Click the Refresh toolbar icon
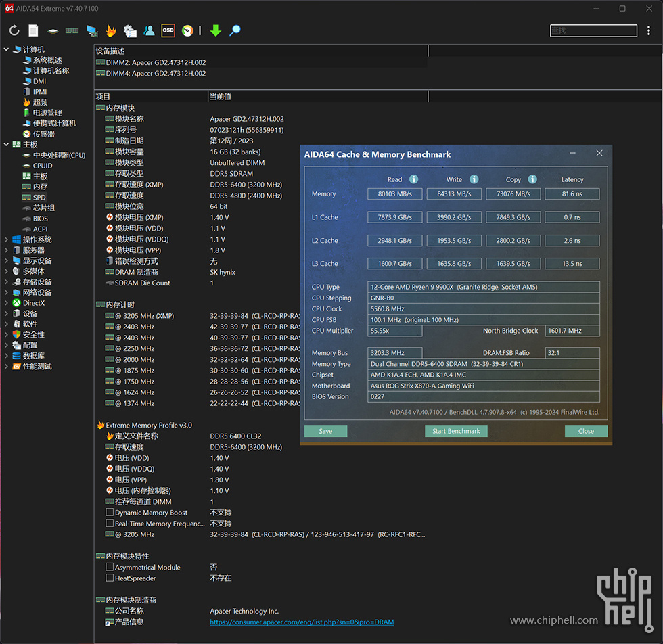Image resolution: width=663 pixels, height=644 pixels. coord(14,30)
